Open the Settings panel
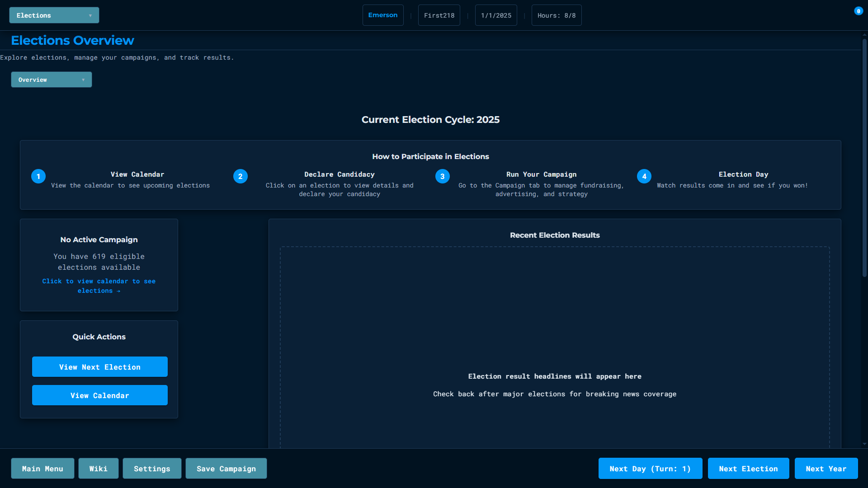868x488 pixels. point(152,469)
